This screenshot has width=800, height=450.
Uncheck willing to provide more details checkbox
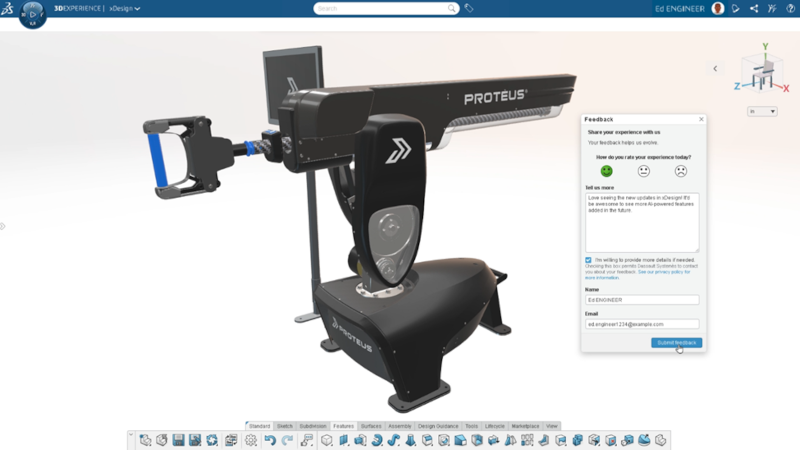588,260
